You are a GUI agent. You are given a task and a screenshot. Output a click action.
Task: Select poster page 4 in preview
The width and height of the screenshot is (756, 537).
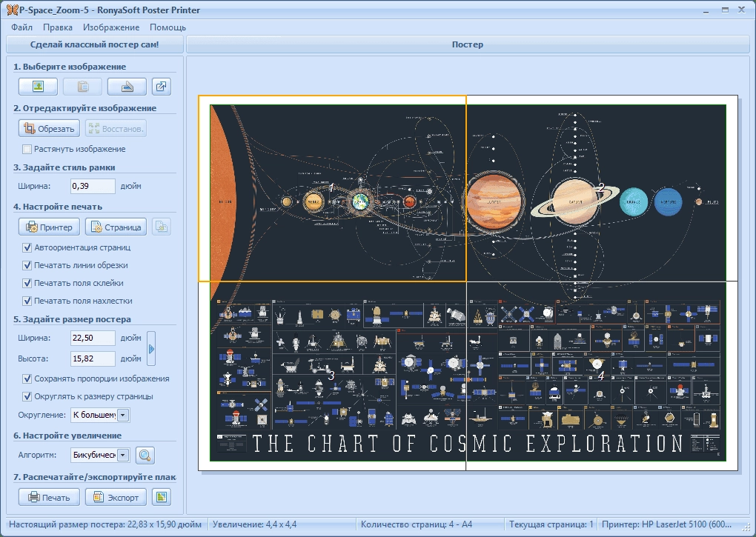(x=602, y=376)
